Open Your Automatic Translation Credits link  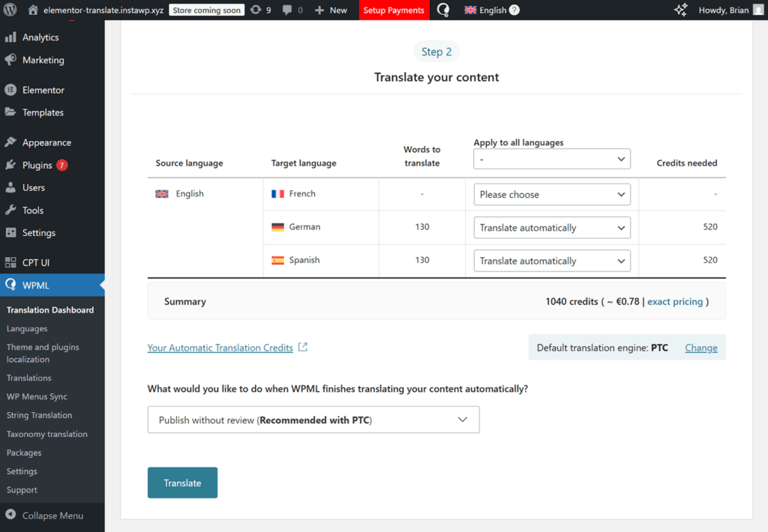[x=220, y=348]
